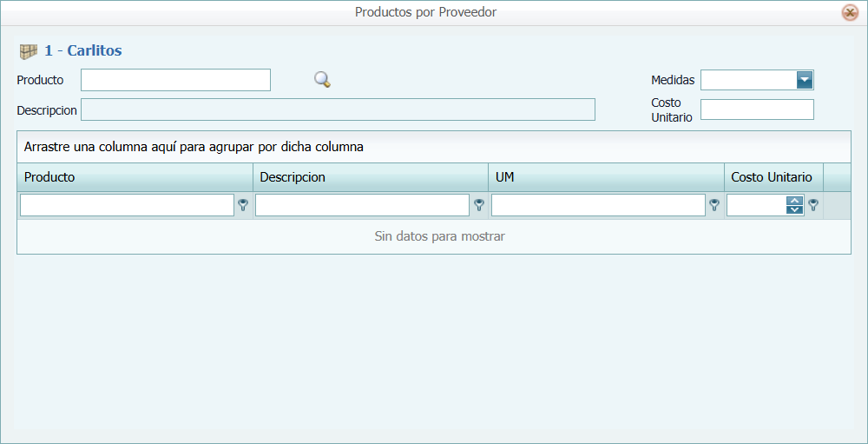Expand the Medidas dropdown arrow
The image size is (868, 444).
(804, 80)
